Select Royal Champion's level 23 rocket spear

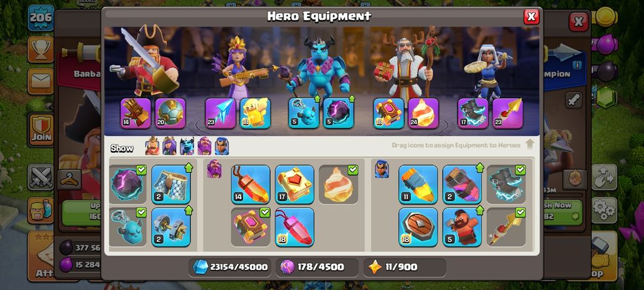tap(507, 113)
